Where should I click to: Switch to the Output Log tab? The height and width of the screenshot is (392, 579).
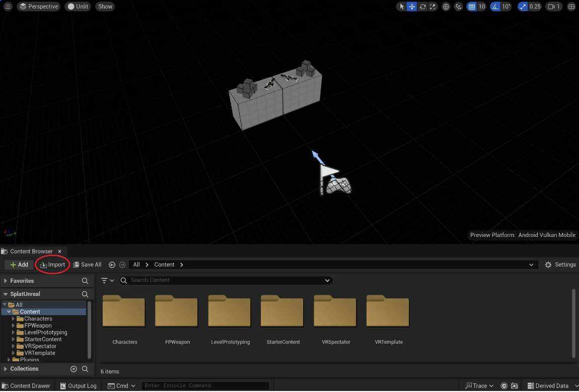[78, 386]
